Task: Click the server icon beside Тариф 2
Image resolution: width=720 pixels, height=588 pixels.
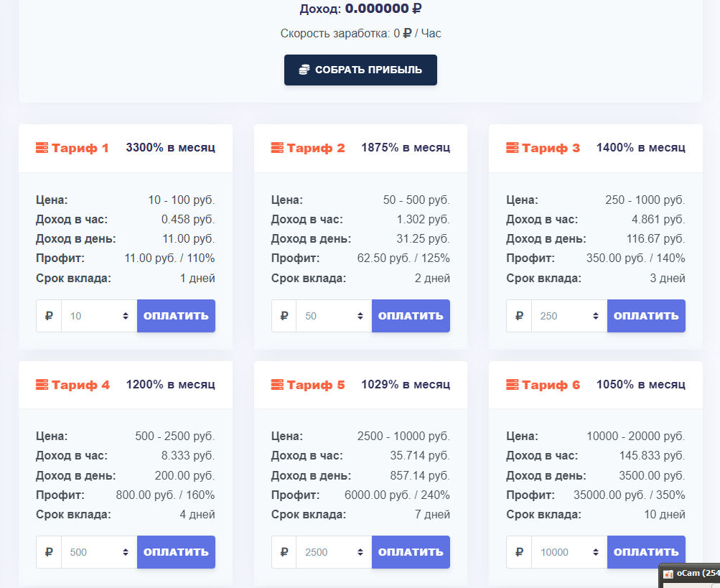Action: 277,148
